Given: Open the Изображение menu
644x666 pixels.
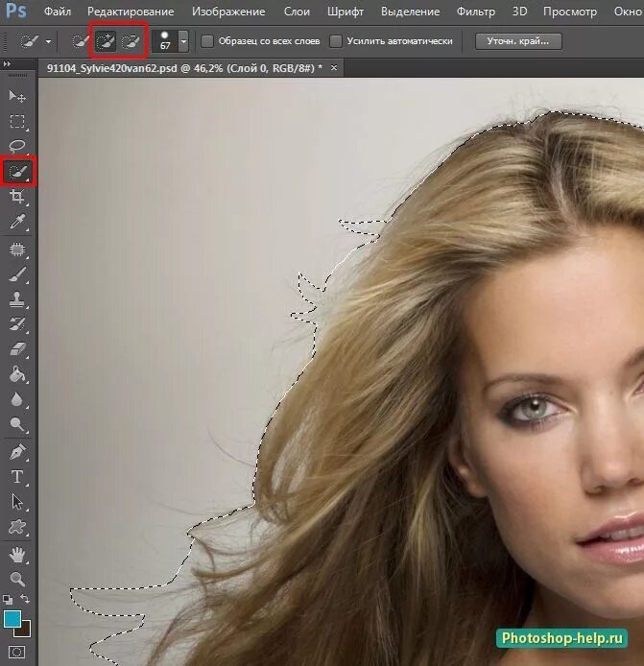Looking at the screenshot, I should point(228,12).
